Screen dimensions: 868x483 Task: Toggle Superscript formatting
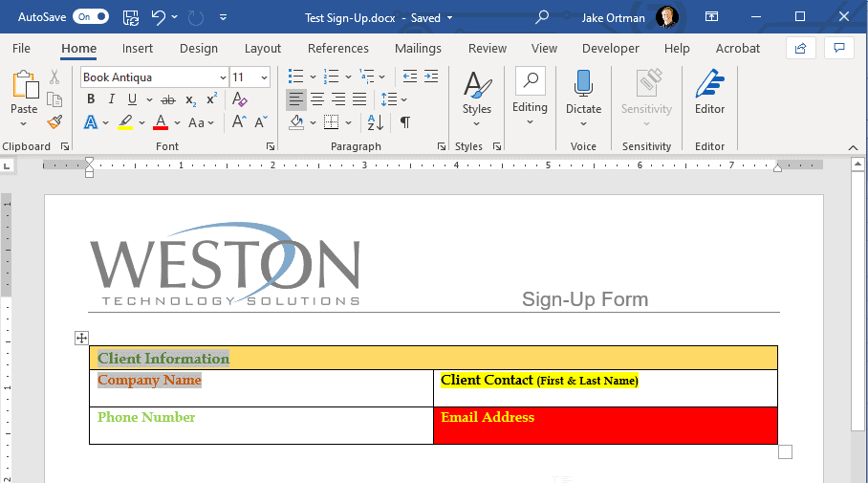click(211, 99)
